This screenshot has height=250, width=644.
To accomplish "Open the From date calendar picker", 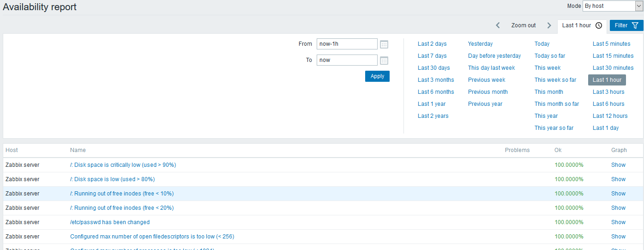I will [x=384, y=44].
